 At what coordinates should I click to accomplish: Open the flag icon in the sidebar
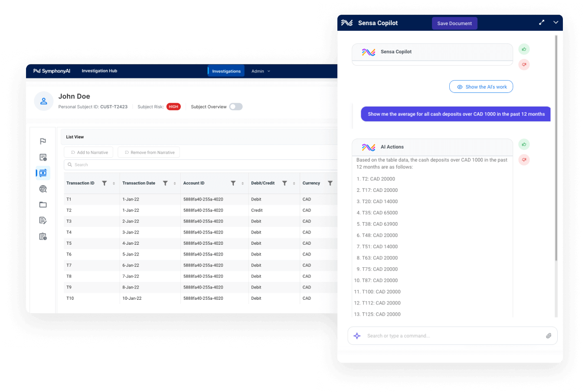coord(43,141)
